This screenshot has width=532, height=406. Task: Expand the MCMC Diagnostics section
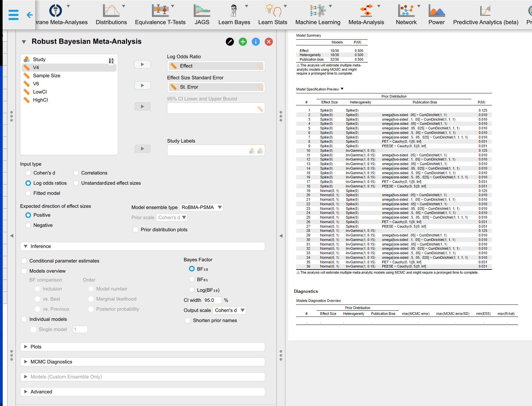click(x=143, y=362)
